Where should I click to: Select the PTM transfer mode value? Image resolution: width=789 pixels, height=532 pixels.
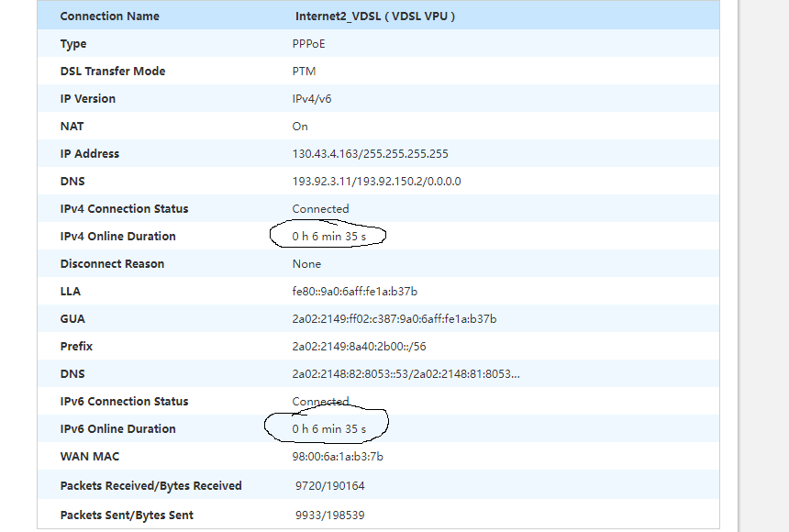(x=304, y=71)
